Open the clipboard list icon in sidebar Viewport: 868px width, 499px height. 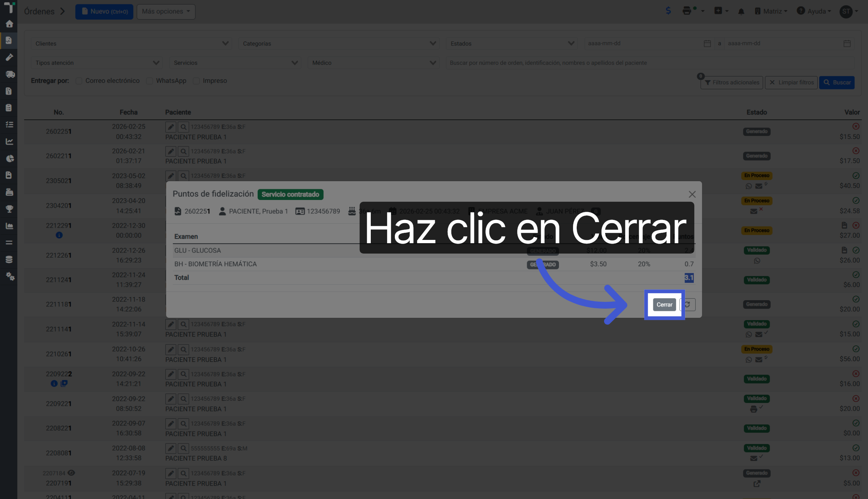pyautogui.click(x=9, y=108)
